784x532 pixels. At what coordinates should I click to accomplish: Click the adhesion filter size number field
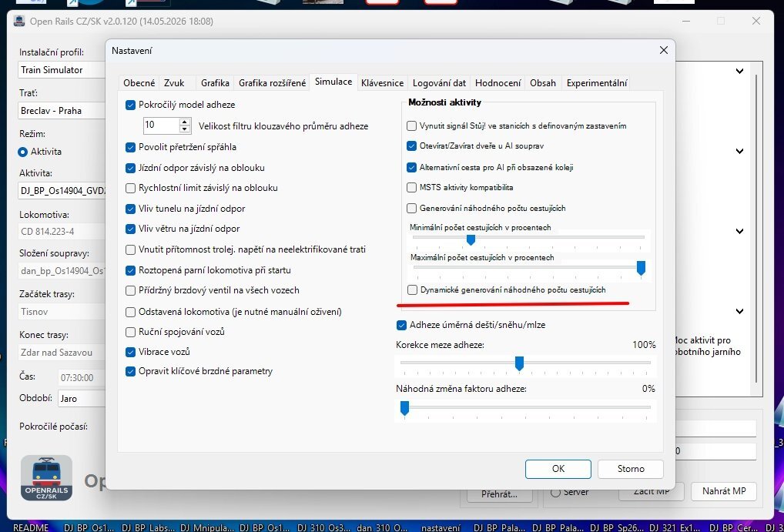pos(161,125)
